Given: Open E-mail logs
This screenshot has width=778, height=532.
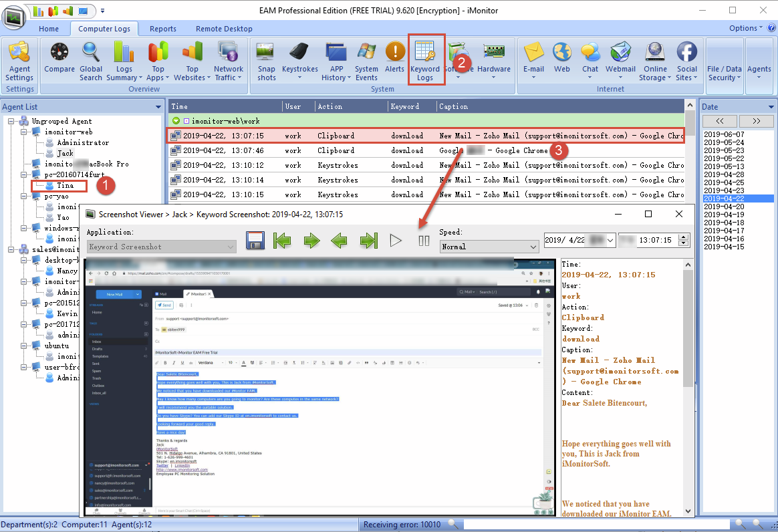Looking at the screenshot, I should pyautogui.click(x=533, y=61).
